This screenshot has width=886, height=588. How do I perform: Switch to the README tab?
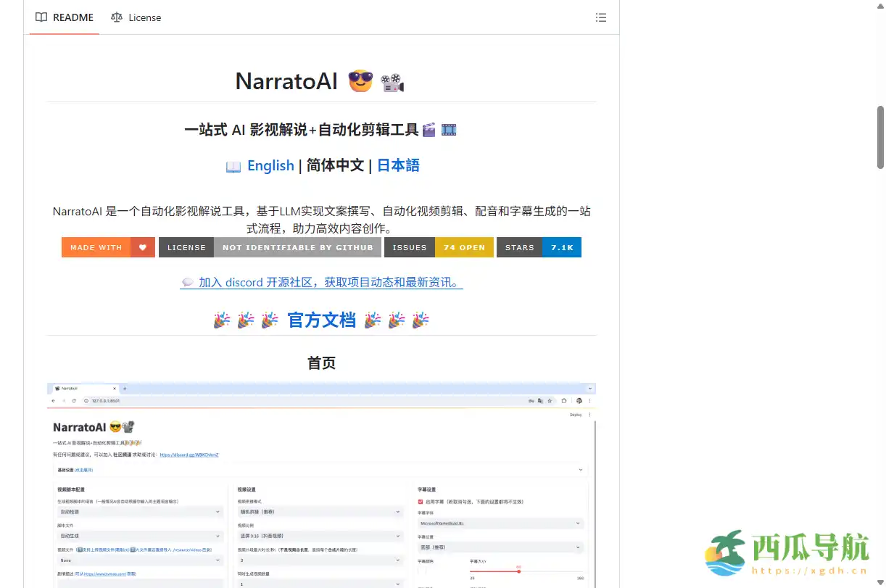click(73, 17)
